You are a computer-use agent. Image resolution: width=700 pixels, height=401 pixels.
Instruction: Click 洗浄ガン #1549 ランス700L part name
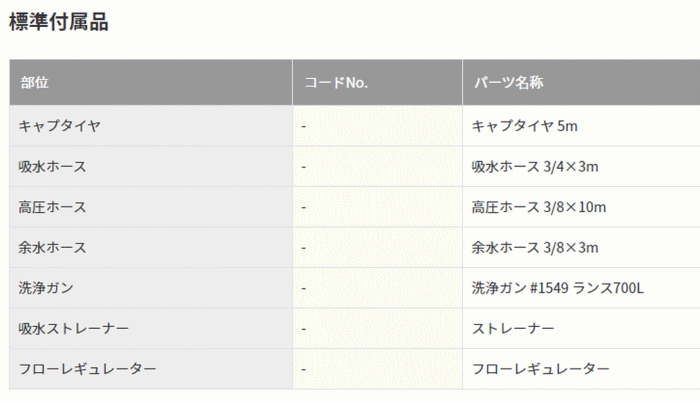(x=558, y=288)
